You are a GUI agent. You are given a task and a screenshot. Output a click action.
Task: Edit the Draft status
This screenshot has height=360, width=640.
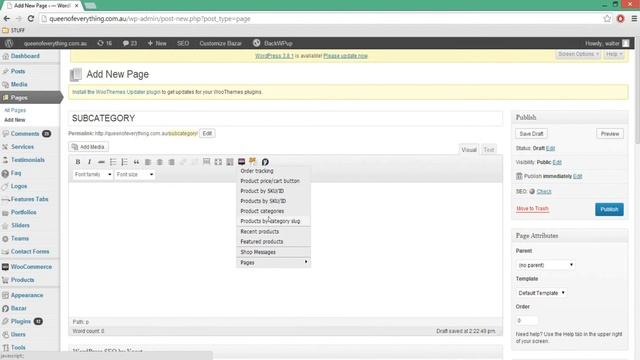click(551, 148)
